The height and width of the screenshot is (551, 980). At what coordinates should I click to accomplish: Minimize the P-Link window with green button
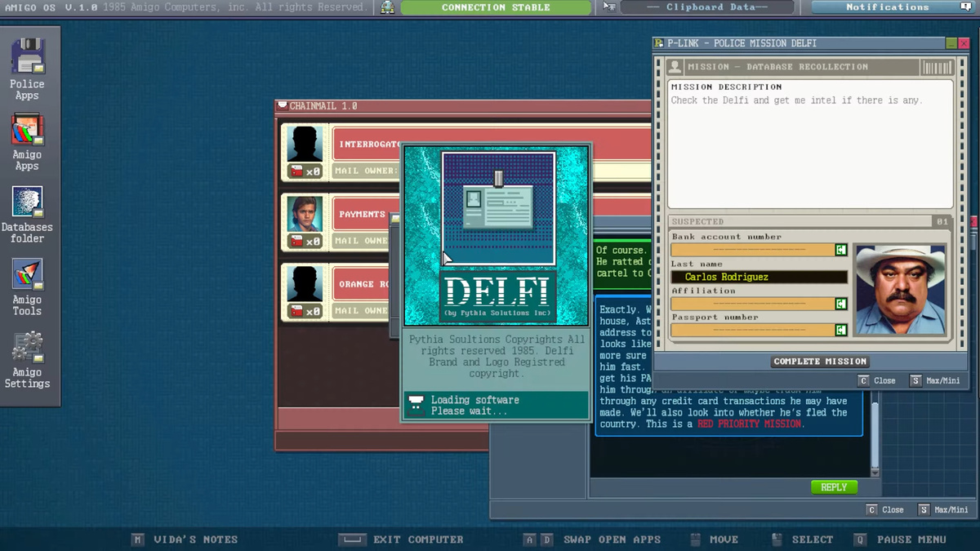[951, 43]
